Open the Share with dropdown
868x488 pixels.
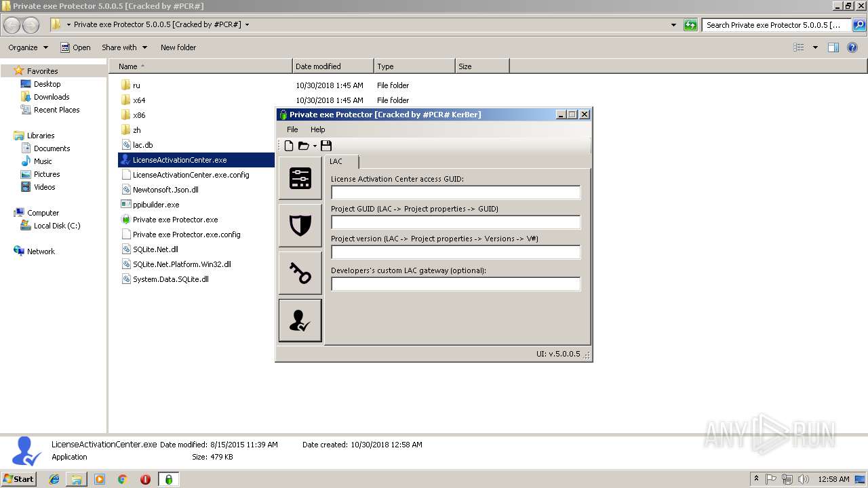click(x=124, y=47)
